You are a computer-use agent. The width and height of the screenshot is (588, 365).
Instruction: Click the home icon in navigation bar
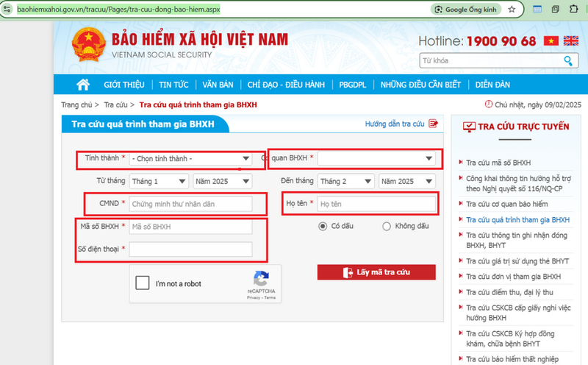[83, 85]
